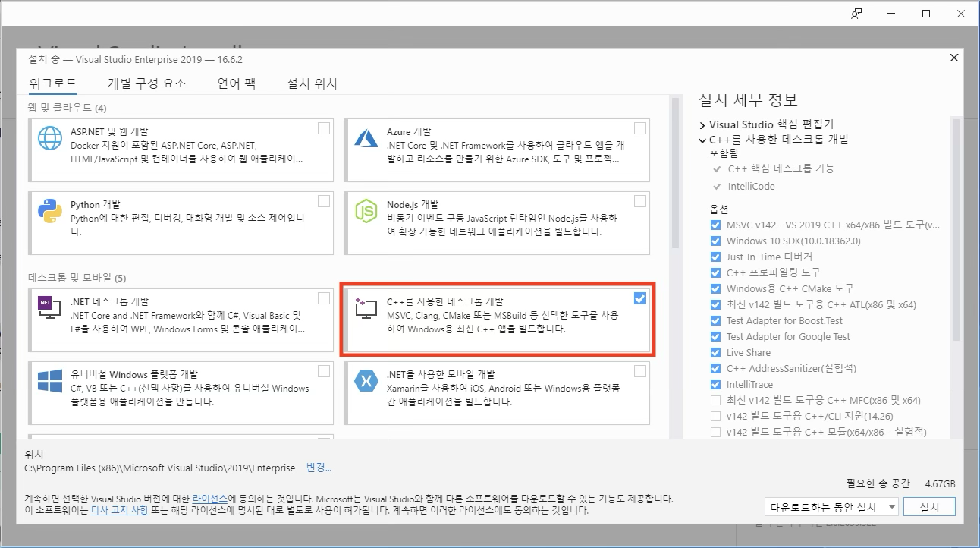Switch to the 개별 구성 요소 tab
980x548 pixels.
tap(146, 83)
